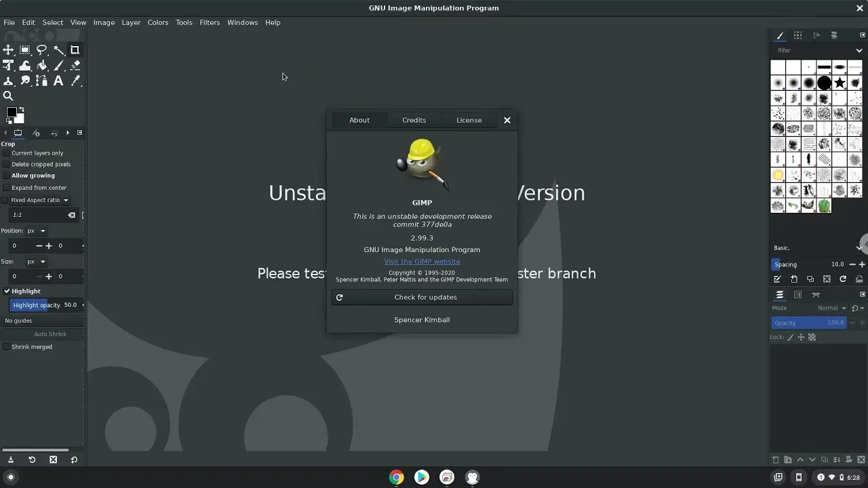The height and width of the screenshot is (488, 868).
Task: Close the About dialog
Action: coord(507,120)
